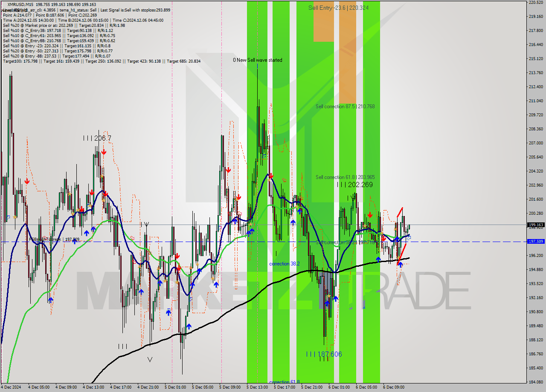This screenshot has height=392, width=546.
Task: Click the 'Sell %20 @ Entry -50: 227.313' line
Action: [x=58, y=51]
